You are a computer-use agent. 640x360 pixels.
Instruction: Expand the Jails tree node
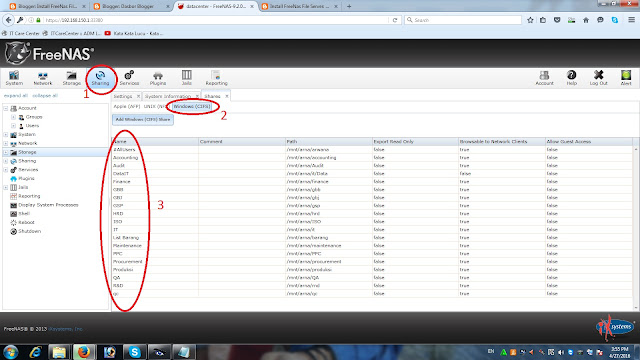point(6,187)
